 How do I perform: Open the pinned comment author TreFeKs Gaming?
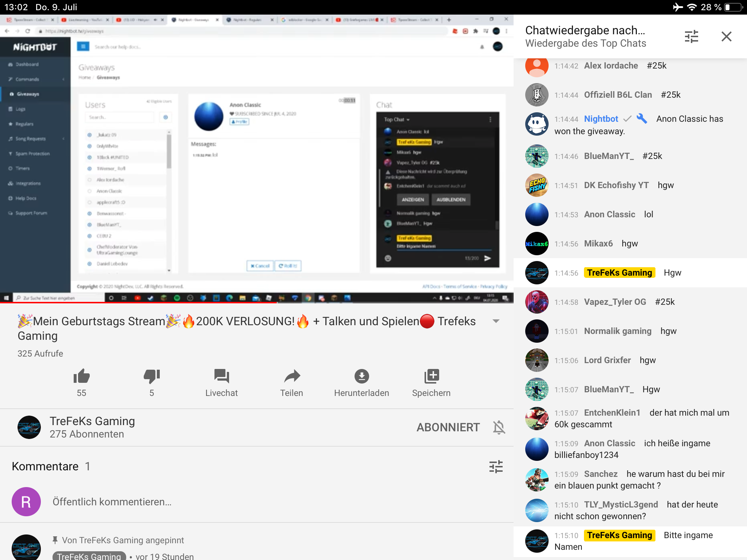89,556
